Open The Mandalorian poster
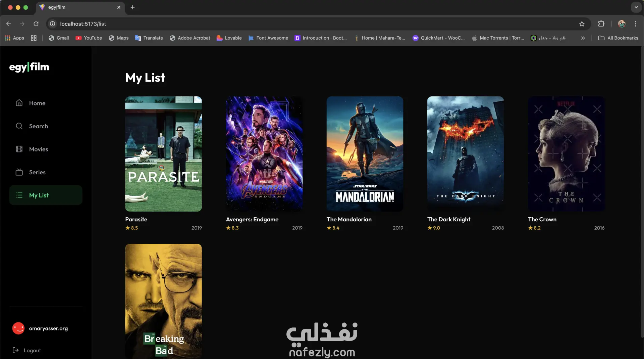 point(365,154)
